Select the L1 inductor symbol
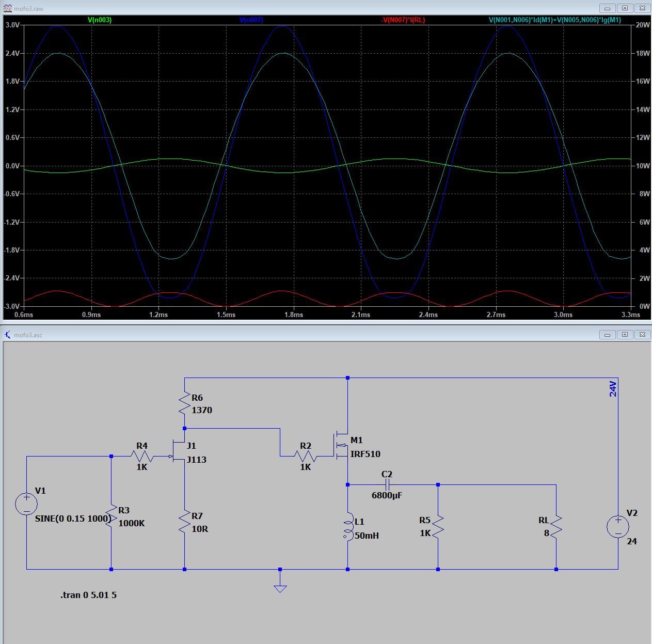This screenshot has width=652, height=644. 348,527
